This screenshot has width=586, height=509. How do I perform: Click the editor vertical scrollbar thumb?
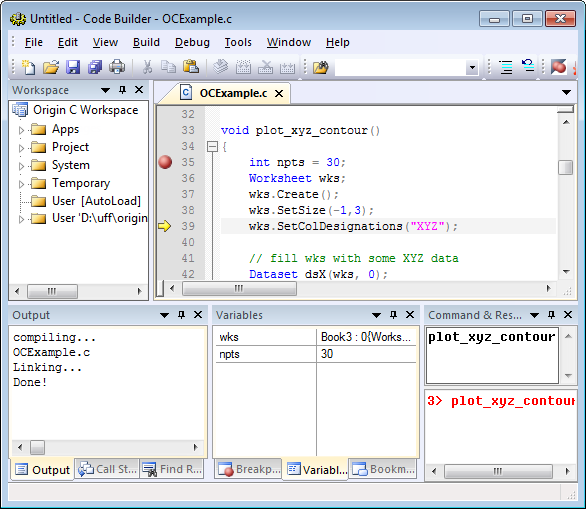click(565, 167)
